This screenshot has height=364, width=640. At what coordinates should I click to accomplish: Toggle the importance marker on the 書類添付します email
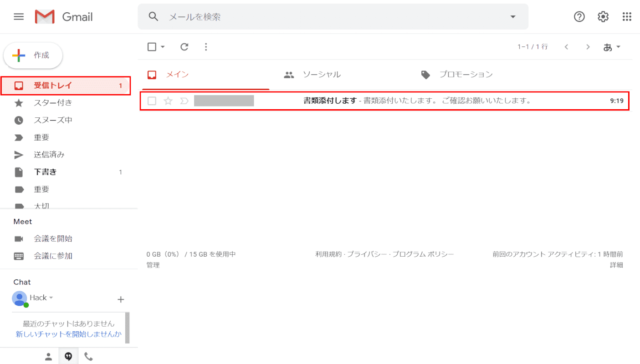coord(184,101)
